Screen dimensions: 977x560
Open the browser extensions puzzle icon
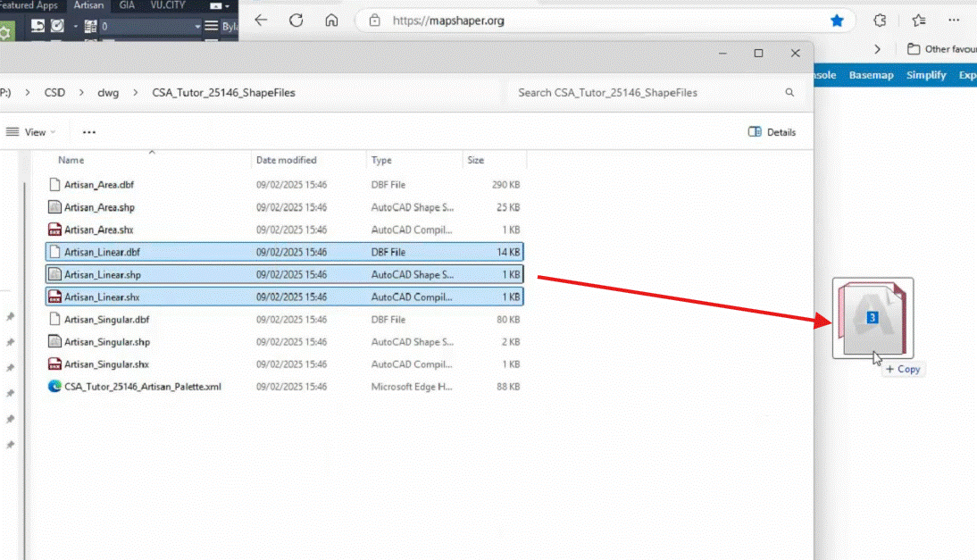point(880,20)
